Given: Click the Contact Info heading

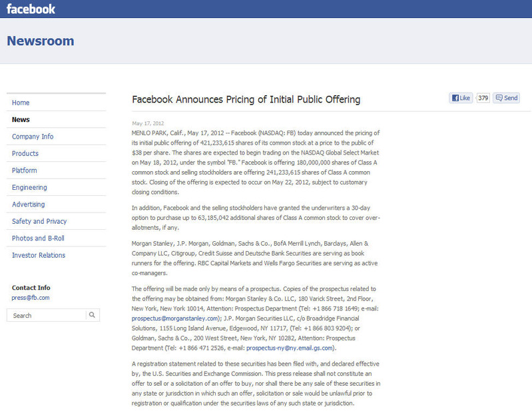Looking at the screenshot, I should tap(31, 288).
